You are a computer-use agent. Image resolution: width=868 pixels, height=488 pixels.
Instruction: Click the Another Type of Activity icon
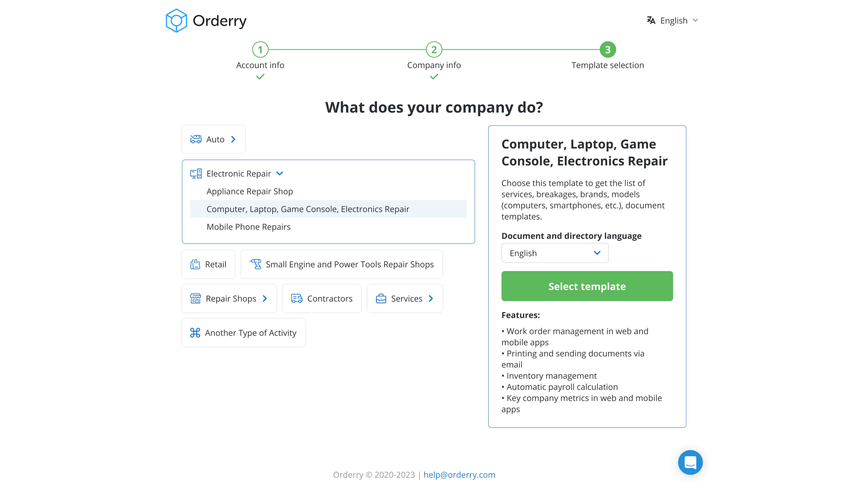point(195,332)
